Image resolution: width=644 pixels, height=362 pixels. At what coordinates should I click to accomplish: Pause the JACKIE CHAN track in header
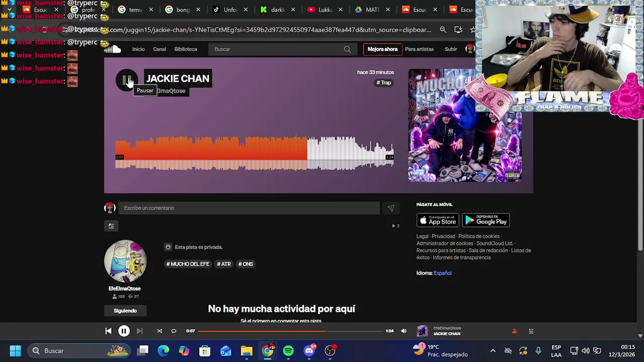[x=126, y=80]
